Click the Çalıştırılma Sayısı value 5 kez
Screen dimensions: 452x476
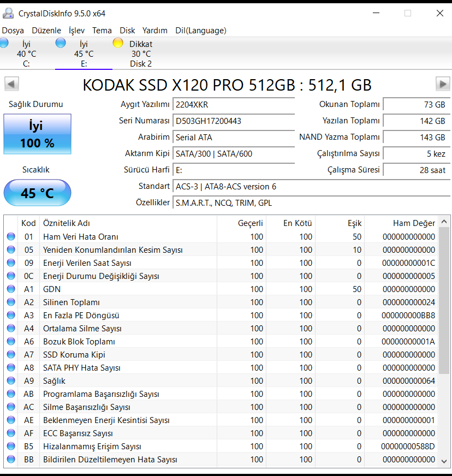pos(417,154)
